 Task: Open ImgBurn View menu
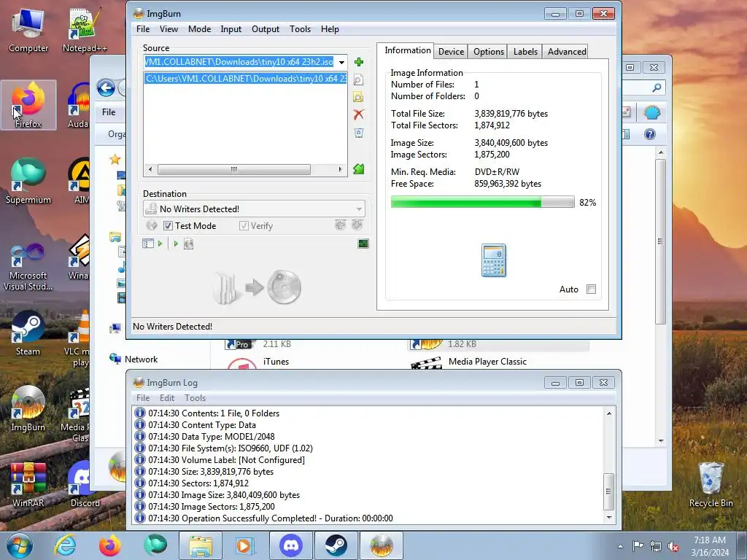169,29
